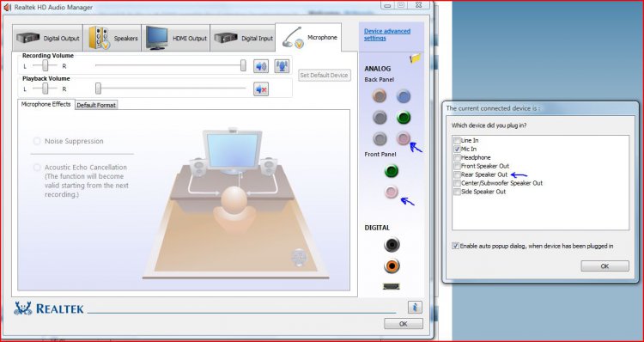Uncheck the Mic In checkbox

(457, 150)
